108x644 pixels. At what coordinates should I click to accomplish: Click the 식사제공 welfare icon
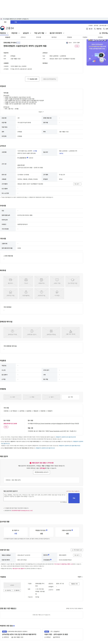[57, 293]
